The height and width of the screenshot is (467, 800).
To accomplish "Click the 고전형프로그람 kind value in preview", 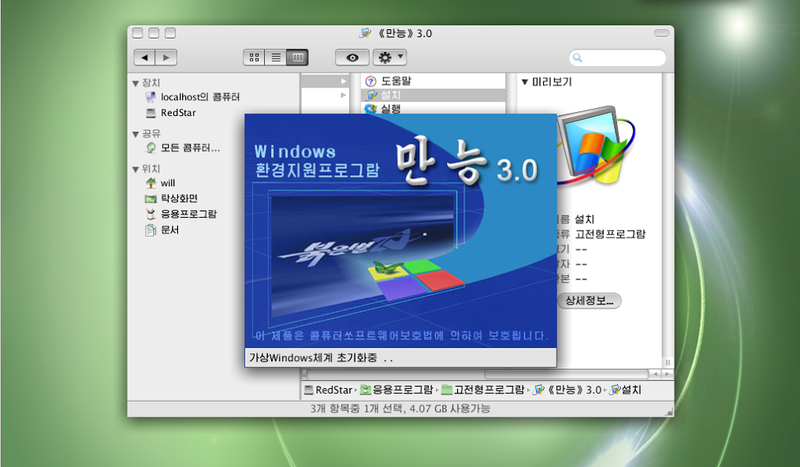I will [610, 234].
